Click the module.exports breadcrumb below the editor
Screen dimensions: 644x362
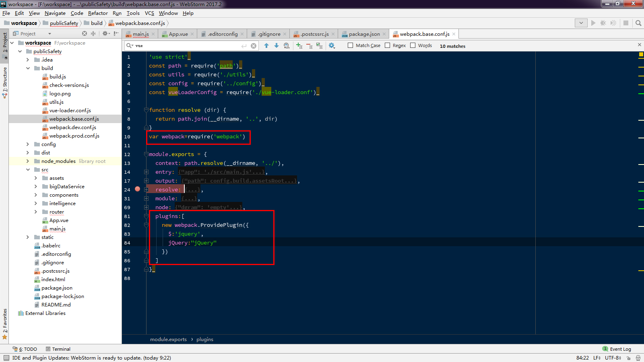click(168, 339)
